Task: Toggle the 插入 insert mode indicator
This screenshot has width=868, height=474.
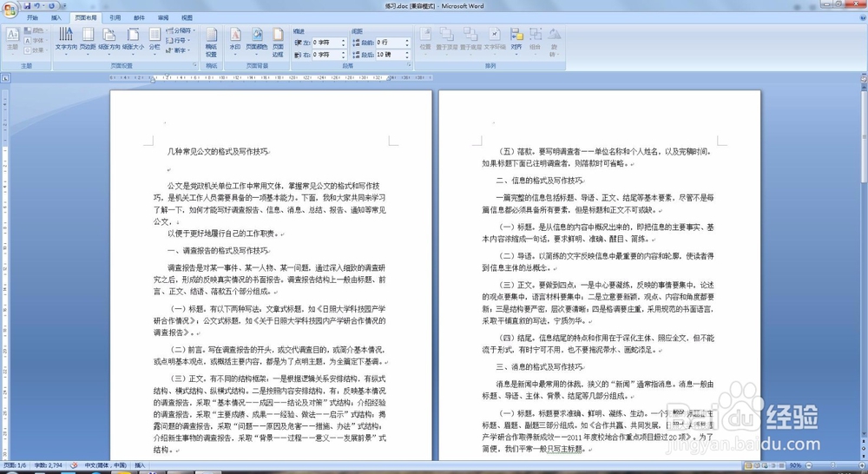Action: click(x=140, y=465)
